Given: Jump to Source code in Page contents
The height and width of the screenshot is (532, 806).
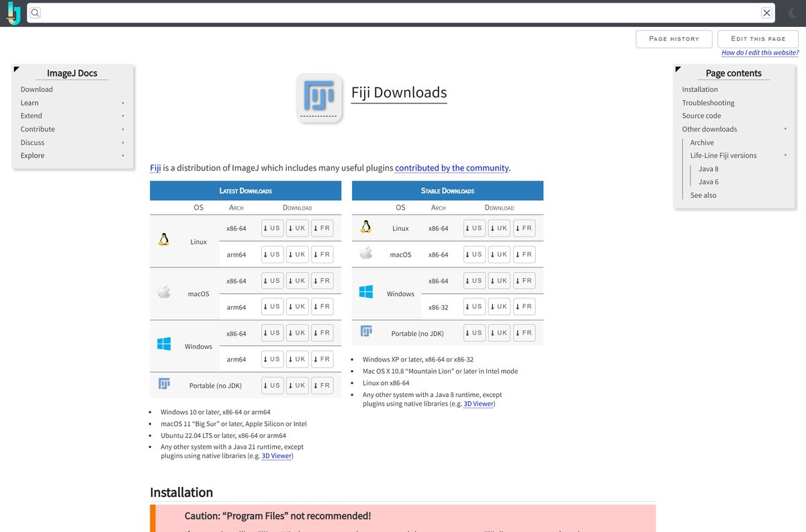Looking at the screenshot, I should pyautogui.click(x=701, y=116).
